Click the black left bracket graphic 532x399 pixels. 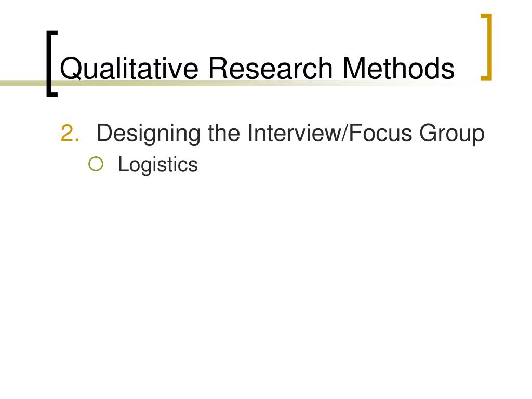point(52,64)
